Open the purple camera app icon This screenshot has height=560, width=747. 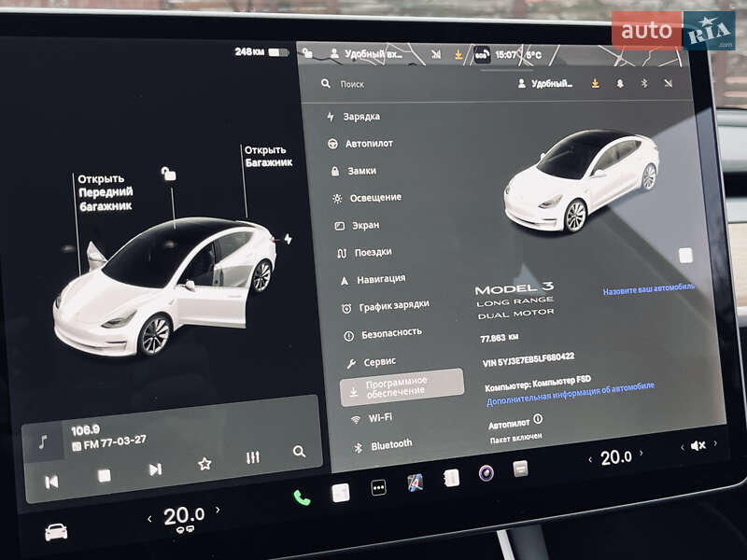point(486,473)
